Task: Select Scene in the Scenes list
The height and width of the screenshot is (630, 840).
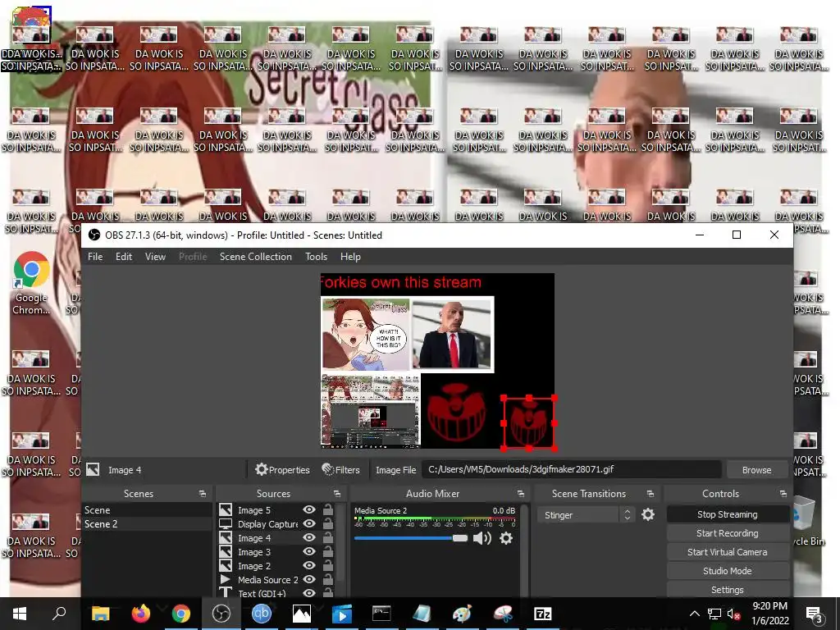Action: pyautogui.click(x=147, y=510)
